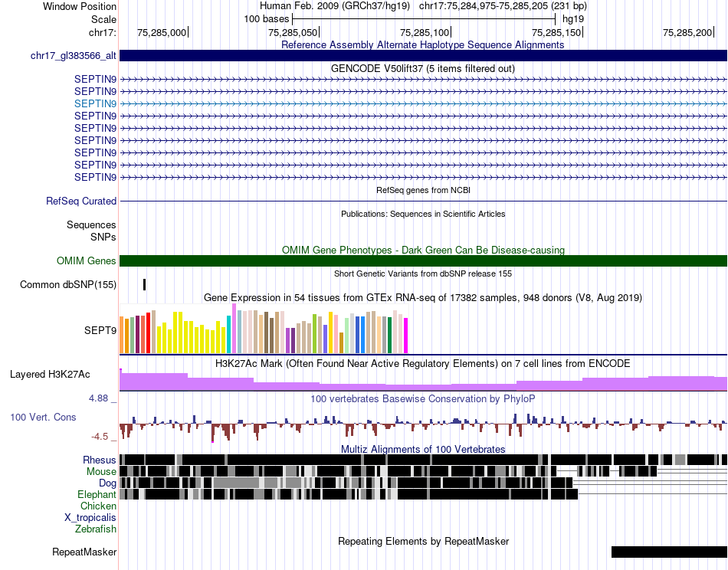Open Reference Assembly Alternate Haplotype Sequence Alignments title
728x570 pixels.
tap(422, 44)
